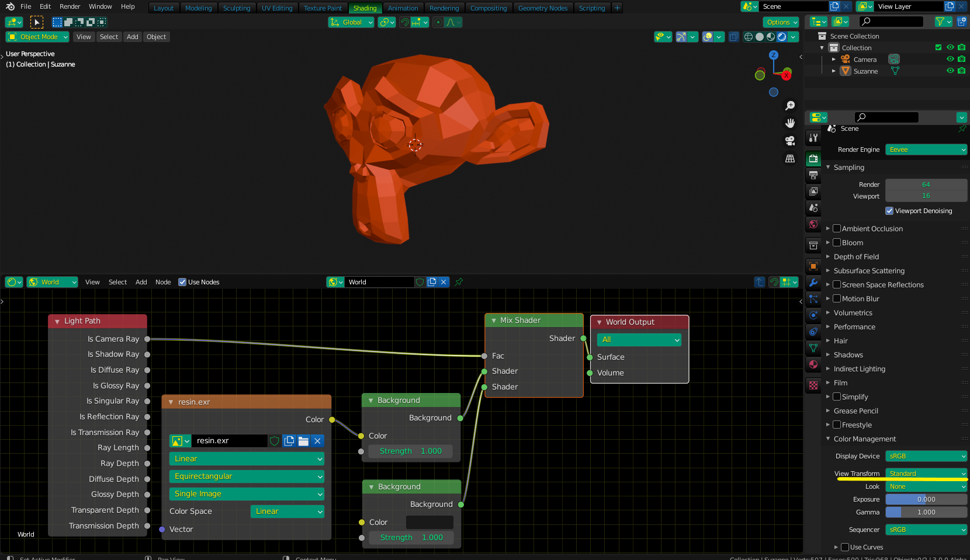
Task: Click viewport header Add button
Action: tap(133, 37)
